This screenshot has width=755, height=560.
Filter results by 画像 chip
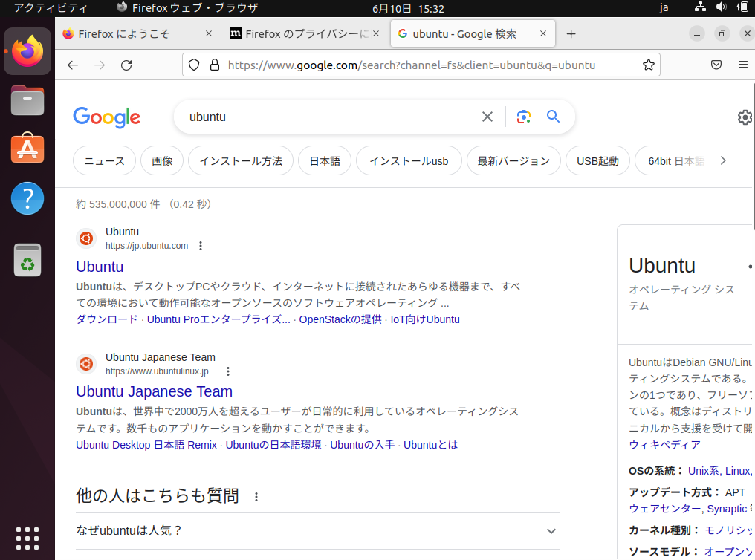tap(162, 160)
